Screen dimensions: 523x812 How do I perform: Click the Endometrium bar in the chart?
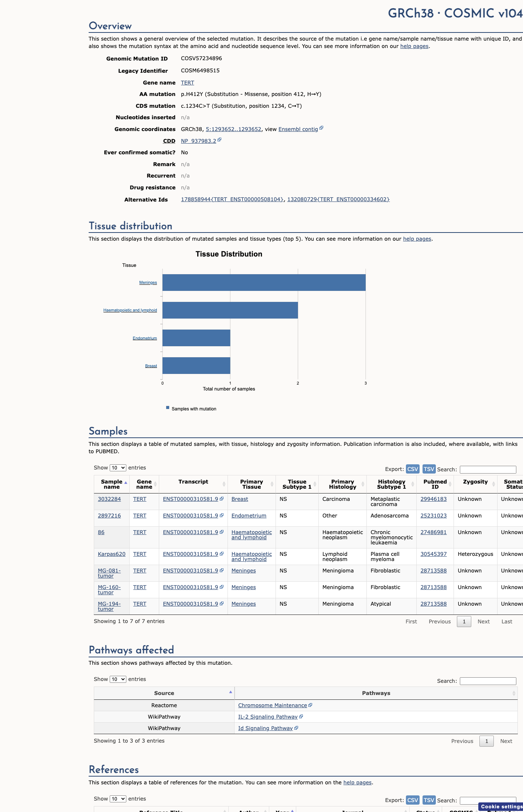coord(196,338)
